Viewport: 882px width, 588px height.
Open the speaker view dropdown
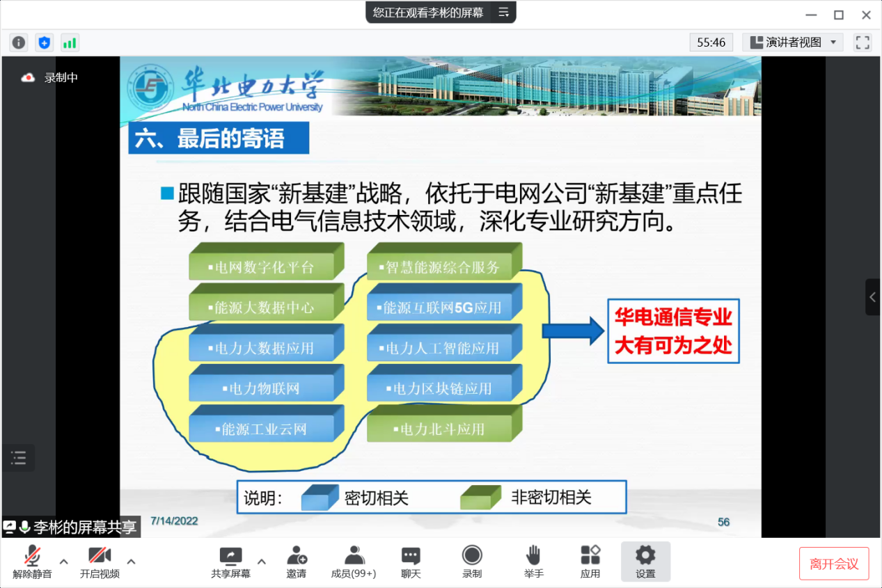coord(793,42)
